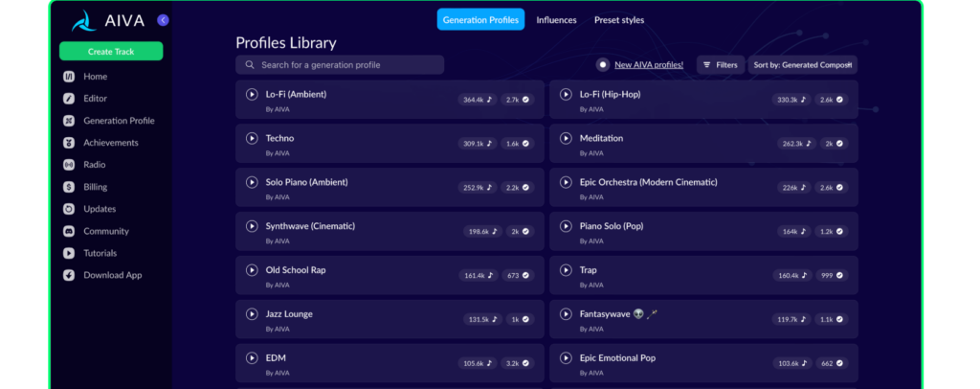Play the Epic Emotional Pop preview

[x=566, y=357]
